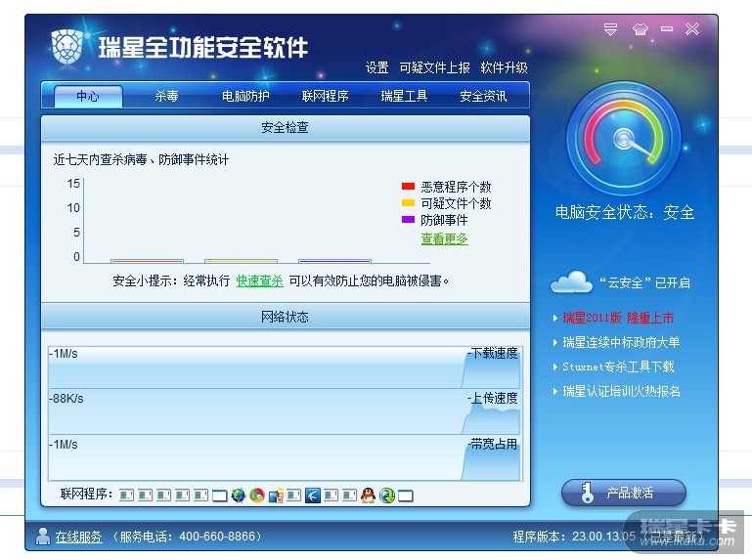Go to the 电脑防护 tab

[245, 96]
